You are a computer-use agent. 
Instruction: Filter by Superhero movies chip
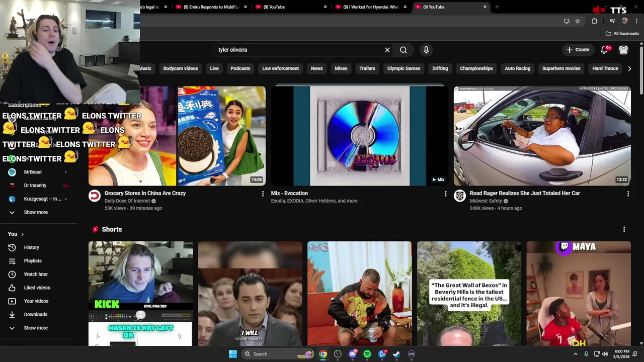point(561,68)
